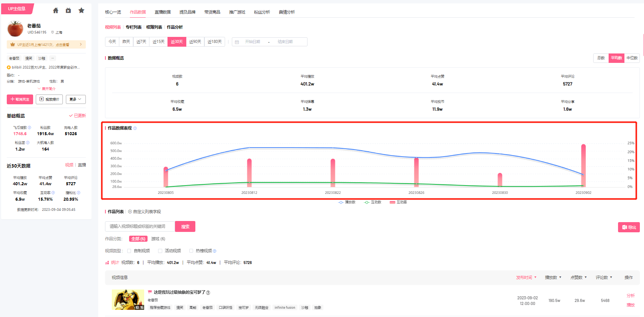
Task: Open the 舆情分析 tab
Action: tap(287, 12)
